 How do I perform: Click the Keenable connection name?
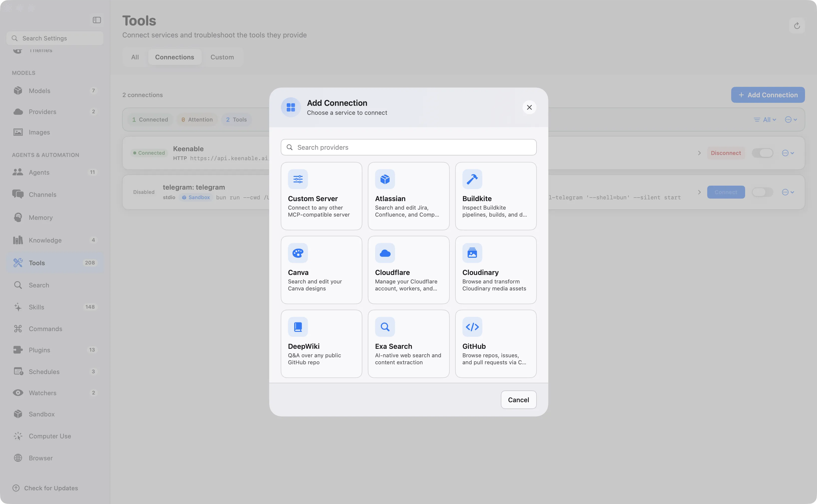(188, 149)
